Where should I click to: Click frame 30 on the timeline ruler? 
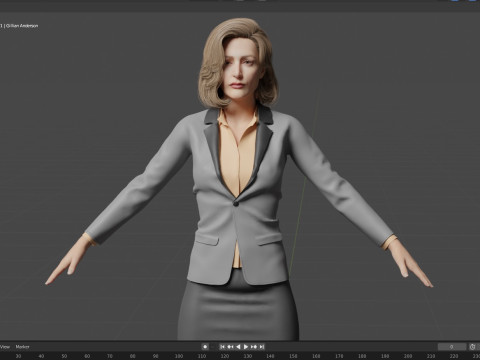tap(18, 356)
